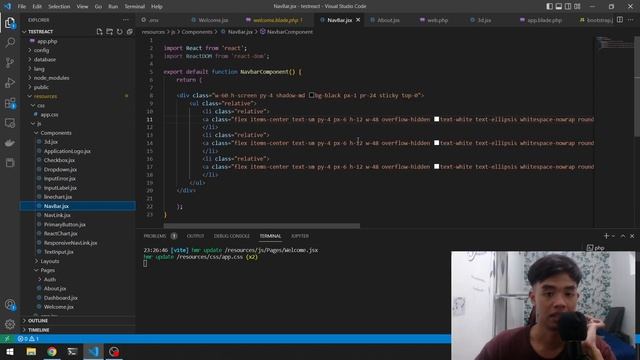Click errors and warnings status indicator
This screenshot has height=360, width=640.
28,338
